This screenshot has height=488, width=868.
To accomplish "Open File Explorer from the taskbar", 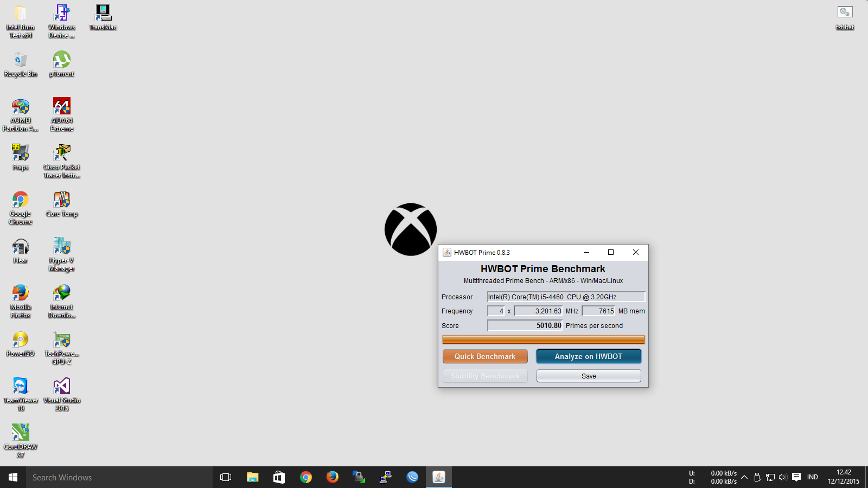I will [253, 477].
